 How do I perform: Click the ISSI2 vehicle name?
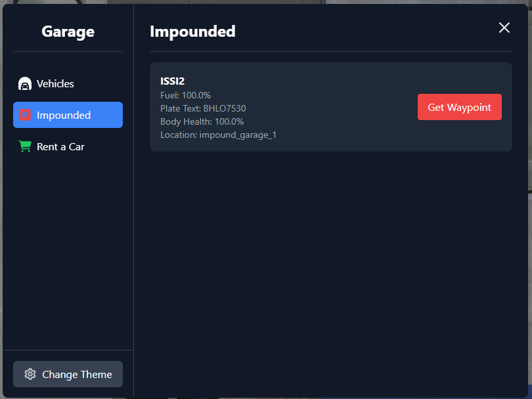point(172,81)
